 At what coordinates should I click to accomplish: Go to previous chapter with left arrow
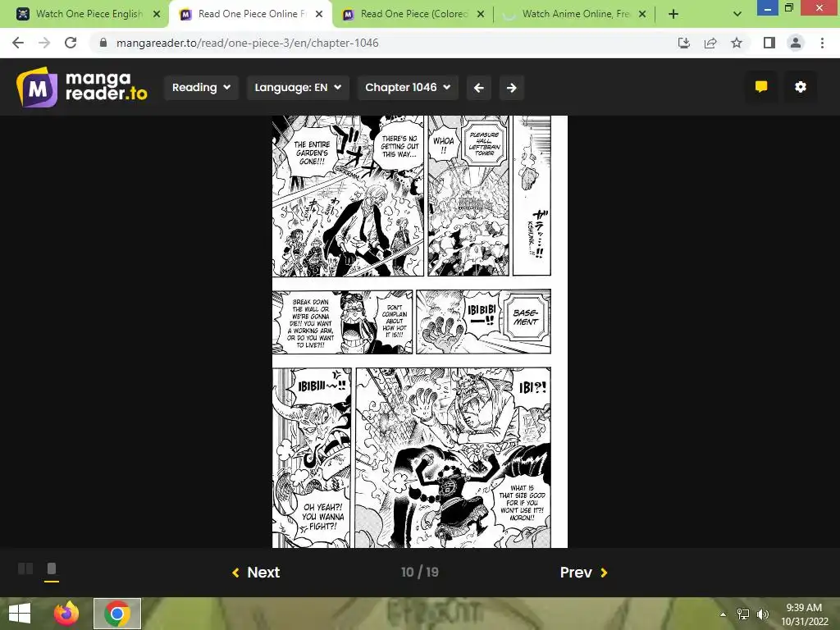(x=479, y=87)
